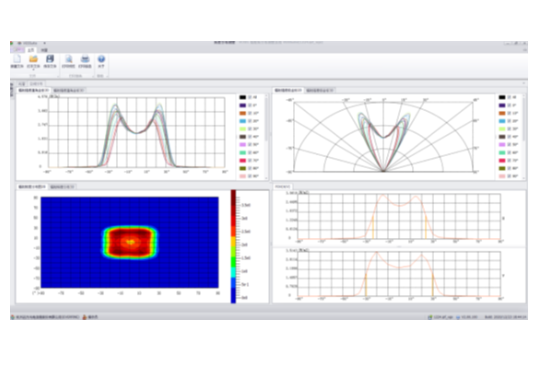This screenshot has width=540, height=380.
Task: Toggle the light-blue curve checkbox in polar legend
Action: pyautogui.click(x=509, y=121)
